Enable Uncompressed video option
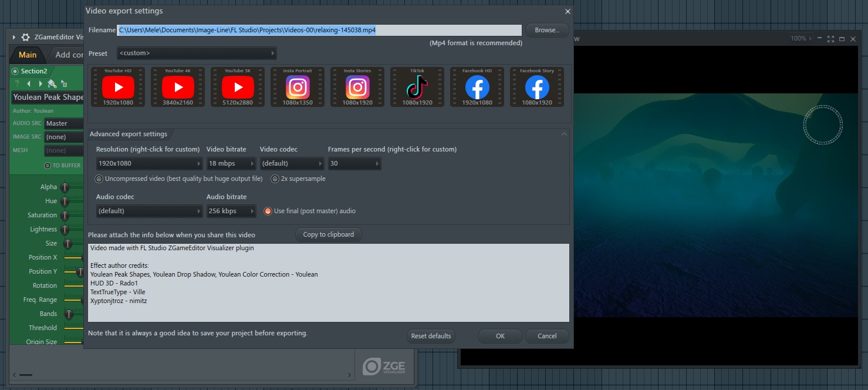This screenshot has height=390, width=868. coord(99,179)
